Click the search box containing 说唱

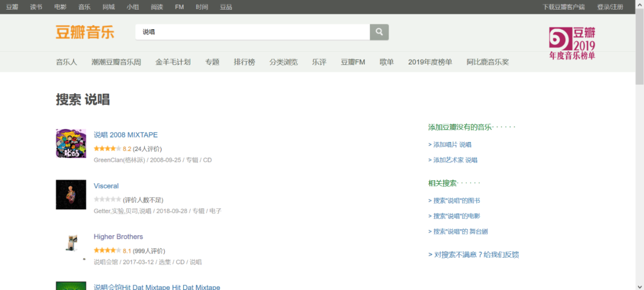252,32
